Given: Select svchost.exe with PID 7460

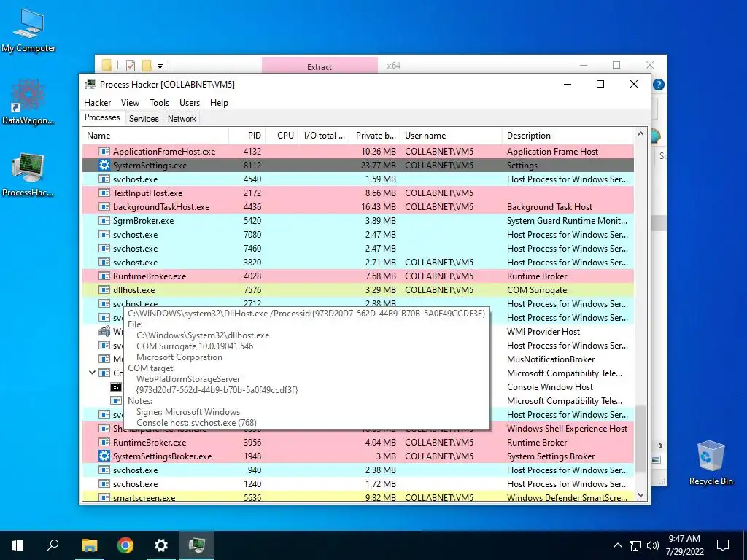Looking at the screenshot, I should (x=358, y=249).
